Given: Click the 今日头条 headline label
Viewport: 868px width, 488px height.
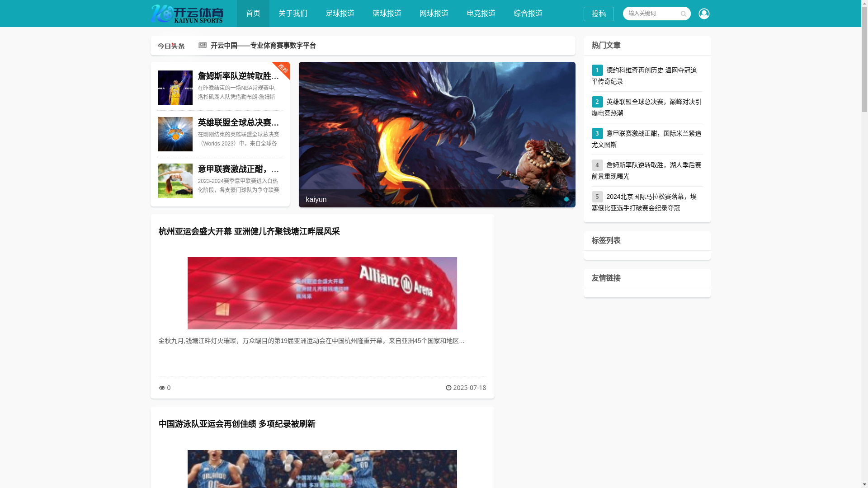Looking at the screenshot, I should pyautogui.click(x=171, y=46).
